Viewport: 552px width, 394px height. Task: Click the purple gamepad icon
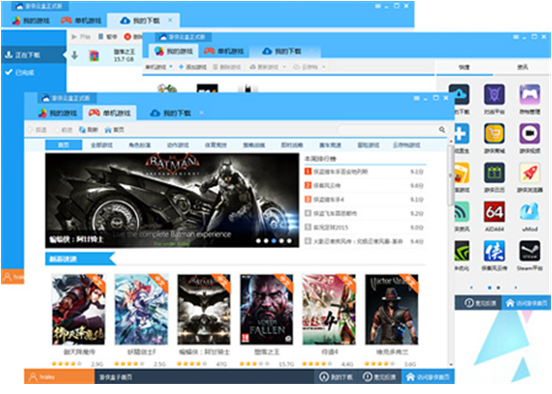click(x=529, y=94)
